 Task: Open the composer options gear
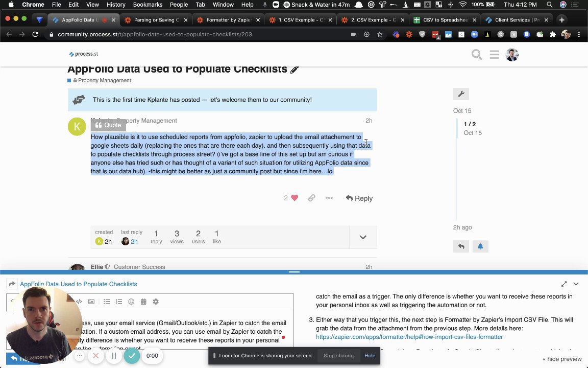coord(156,302)
